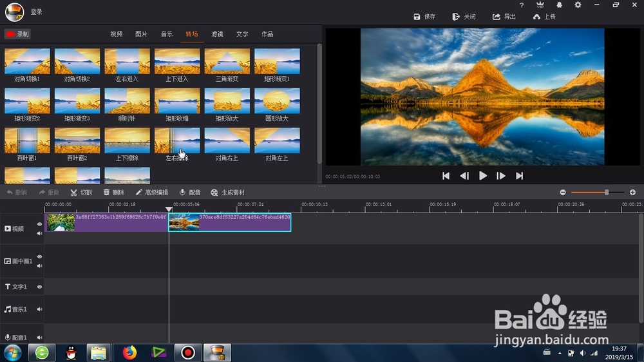This screenshot has width=644, height=362.
Task: Click the timeline playhead marker
Action: coord(169,209)
